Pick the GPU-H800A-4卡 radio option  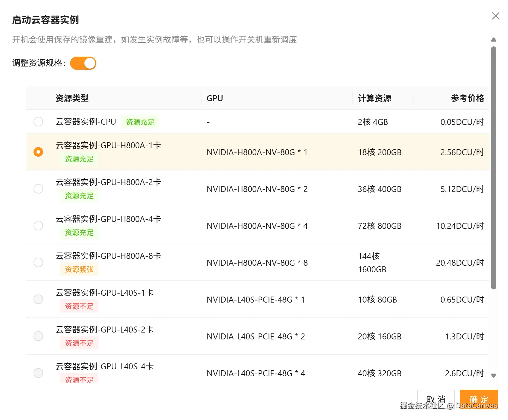click(x=38, y=226)
